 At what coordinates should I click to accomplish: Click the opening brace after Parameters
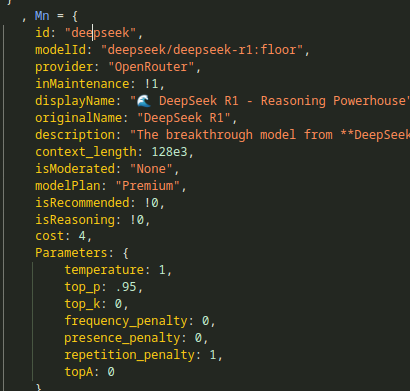pos(125,253)
